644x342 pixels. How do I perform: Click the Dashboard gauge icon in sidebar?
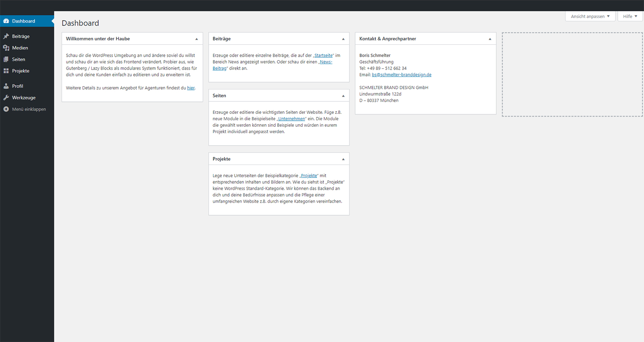[6, 21]
